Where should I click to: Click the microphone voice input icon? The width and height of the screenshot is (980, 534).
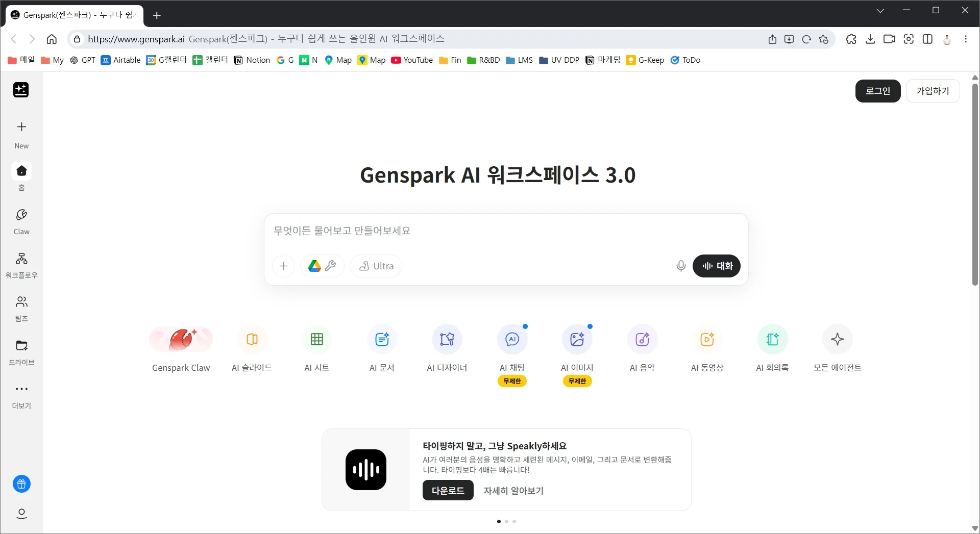click(681, 266)
